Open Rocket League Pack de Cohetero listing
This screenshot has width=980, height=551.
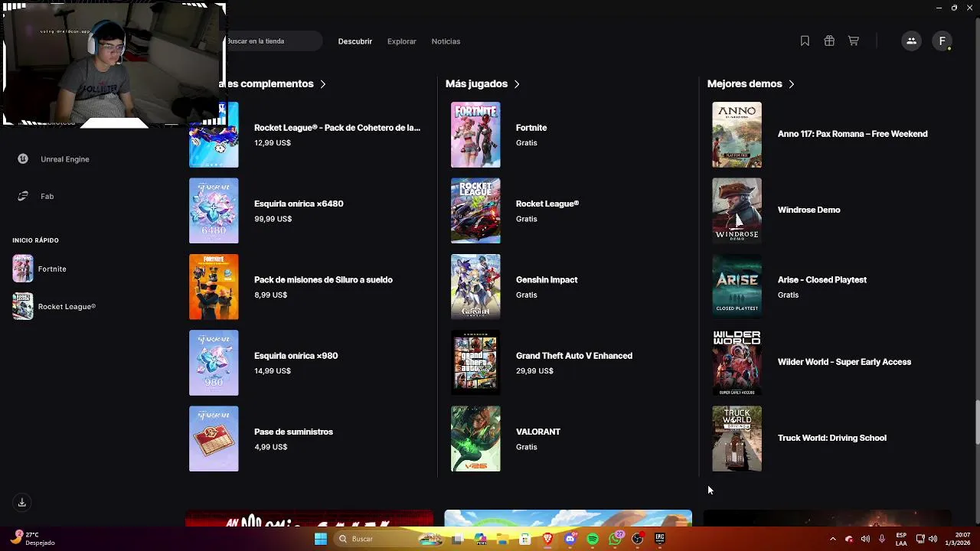pos(337,128)
